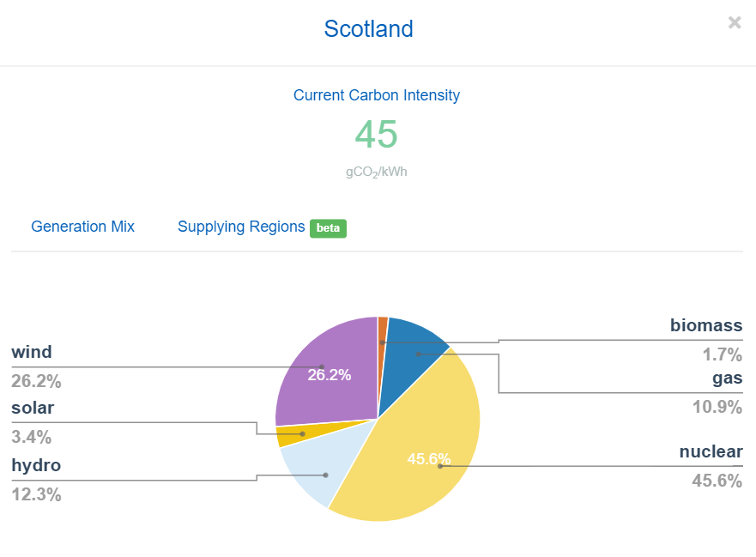Click the carbon intensity value 45
This screenshot has height=557, width=756.
[x=377, y=134]
